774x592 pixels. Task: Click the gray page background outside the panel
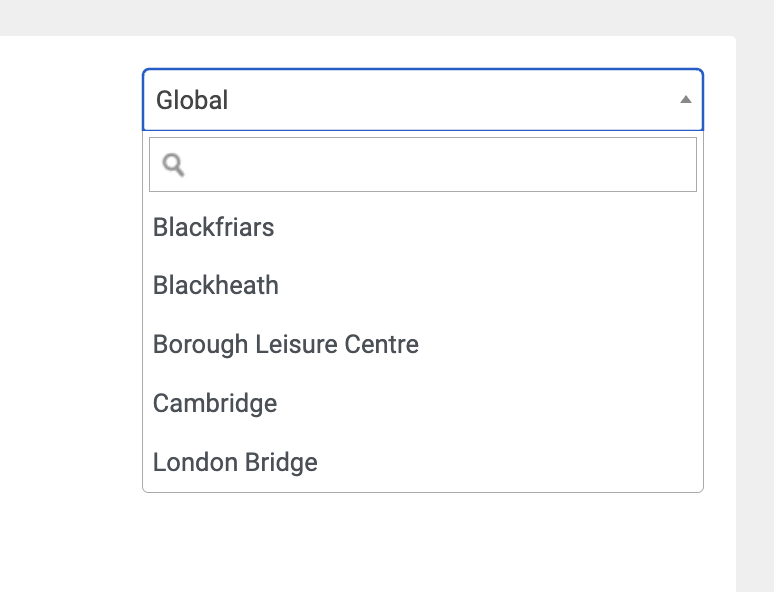[385, 17]
